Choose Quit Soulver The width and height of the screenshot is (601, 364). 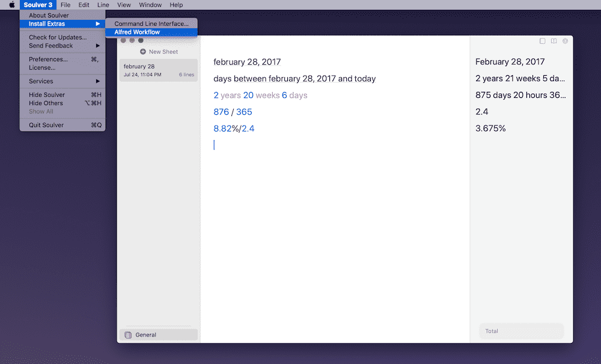[63, 125]
